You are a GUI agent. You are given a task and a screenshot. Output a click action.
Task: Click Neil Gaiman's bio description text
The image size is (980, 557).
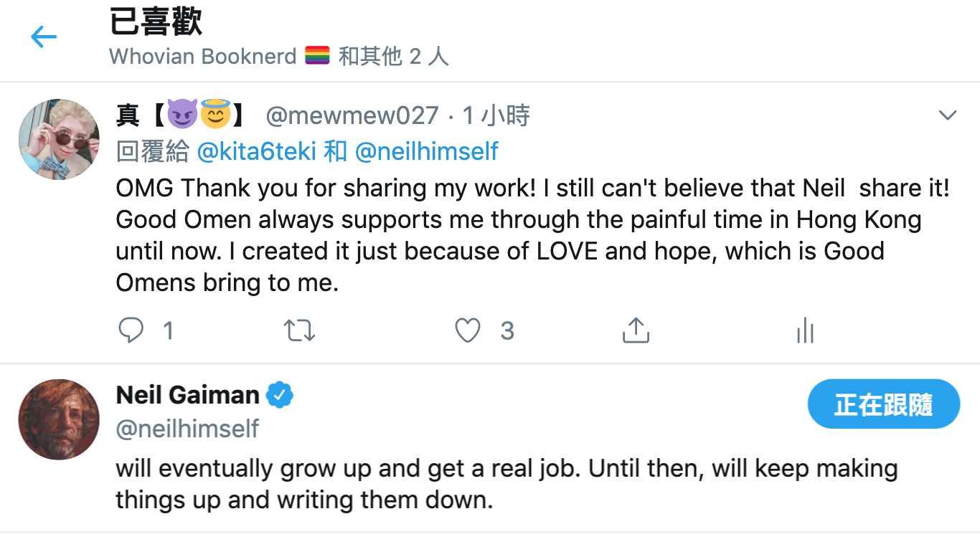coord(502,483)
